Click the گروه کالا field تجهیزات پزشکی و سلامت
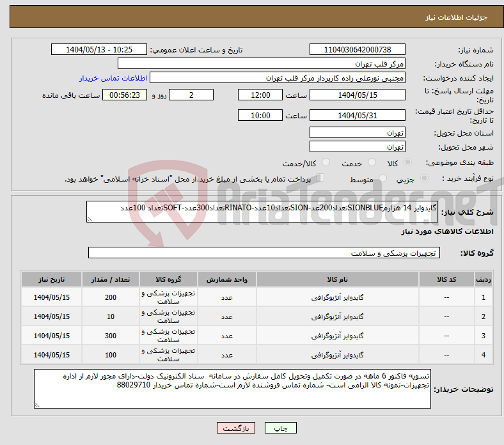The image size is (504, 445). coord(264,253)
